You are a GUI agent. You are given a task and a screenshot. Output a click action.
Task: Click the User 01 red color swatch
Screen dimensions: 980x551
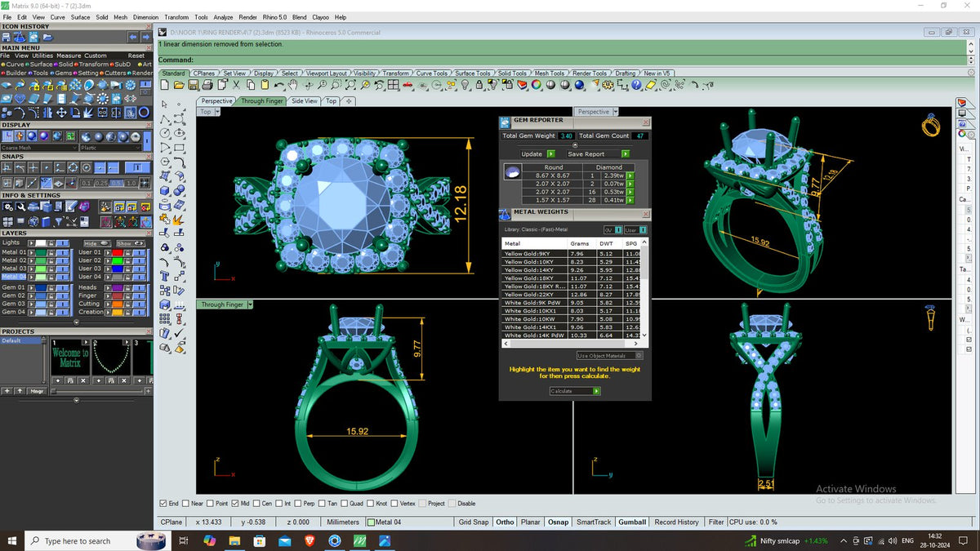(118, 252)
